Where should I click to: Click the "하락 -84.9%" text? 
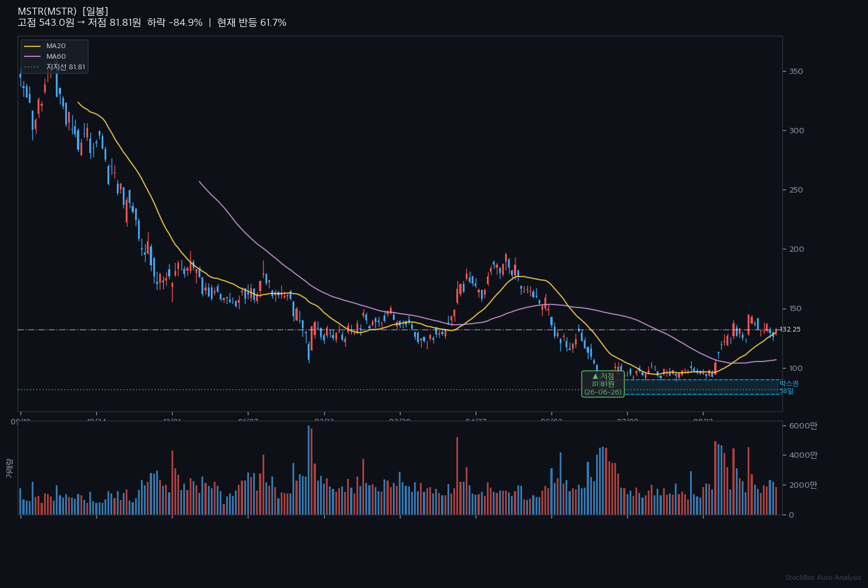[175, 23]
